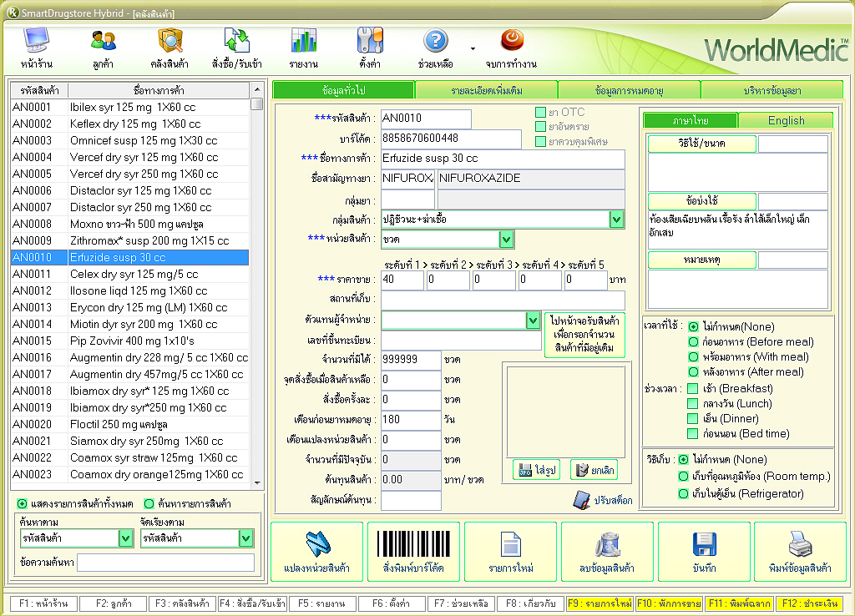Click the ยกเลิก cancel picture button
The height and width of the screenshot is (616, 855).
click(x=594, y=470)
